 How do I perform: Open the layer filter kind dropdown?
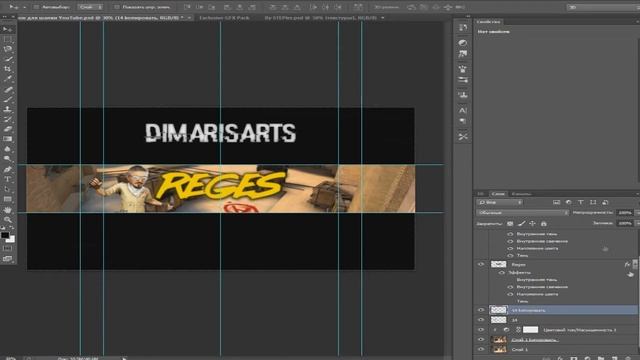click(500, 202)
